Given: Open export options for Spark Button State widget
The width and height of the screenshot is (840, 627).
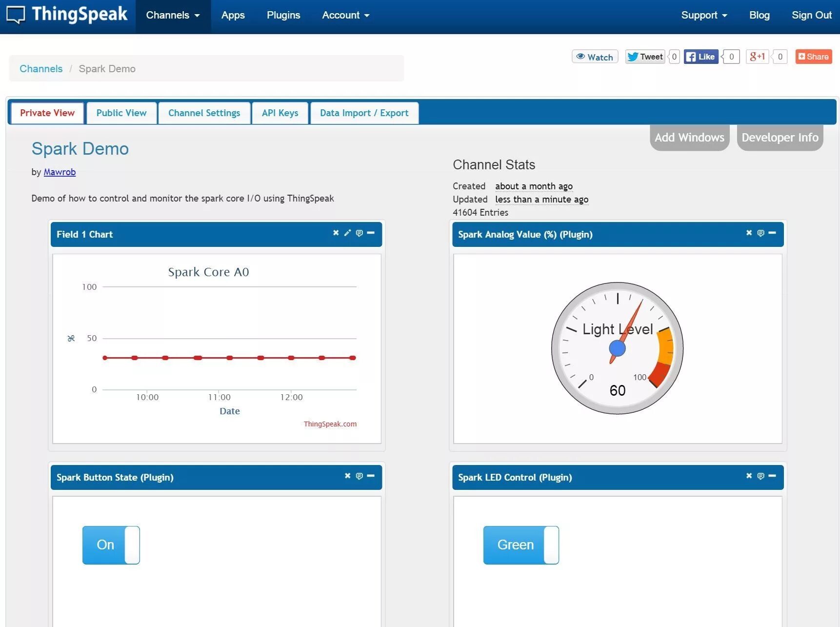Looking at the screenshot, I should click(x=360, y=476).
